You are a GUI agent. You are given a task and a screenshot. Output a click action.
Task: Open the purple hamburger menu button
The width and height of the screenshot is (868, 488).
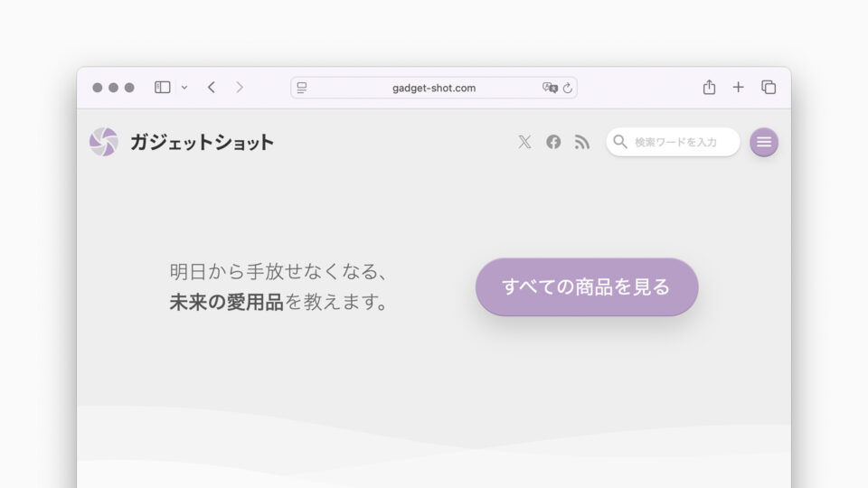pos(764,142)
